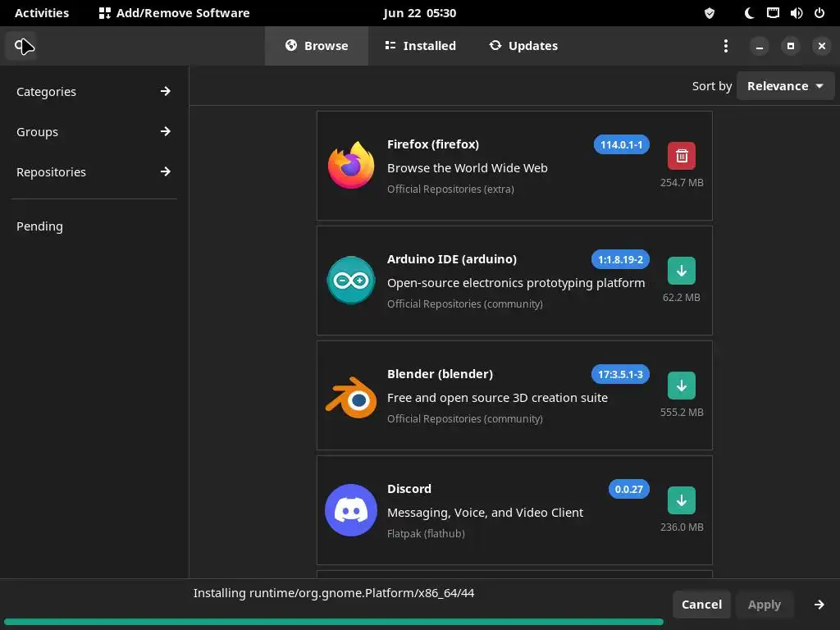Click the Discord app logo
Screen dimensions: 840x630
351,510
